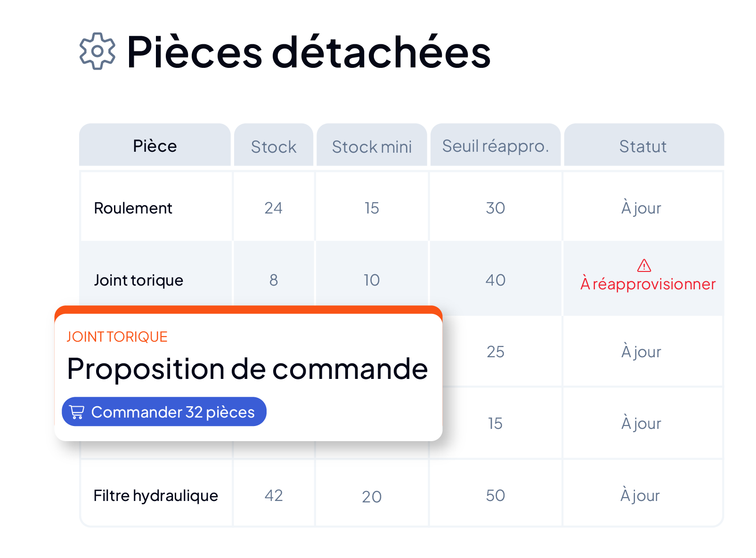Select the Seuil réappro. column header

496,145
